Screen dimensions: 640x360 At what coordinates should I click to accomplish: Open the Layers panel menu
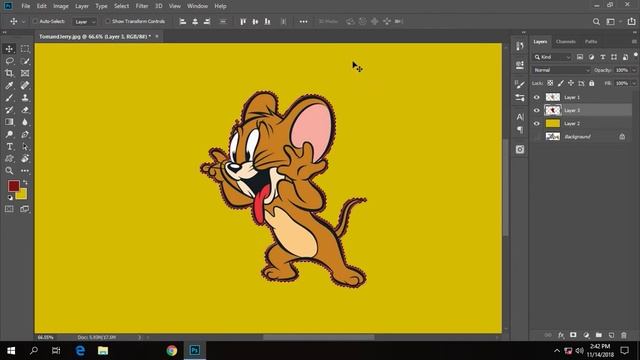pyautogui.click(x=634, y=42)
